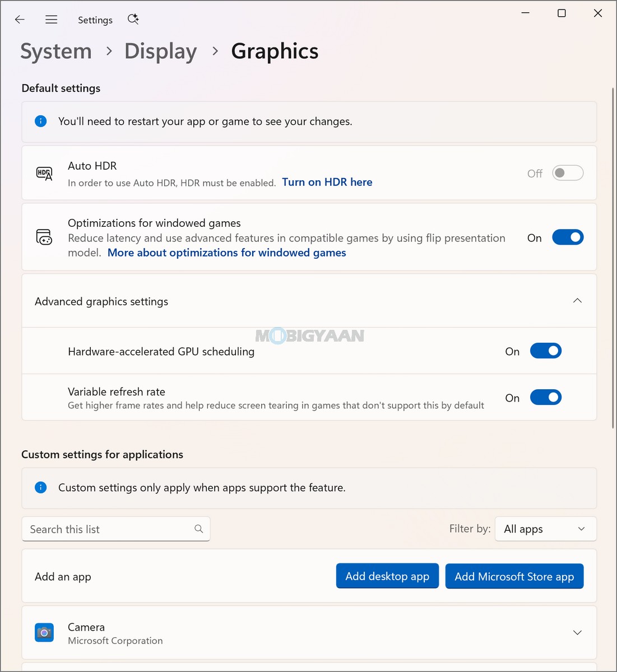Go to System breadcrumb
This screenshot has height=672, width=617.
56,51
